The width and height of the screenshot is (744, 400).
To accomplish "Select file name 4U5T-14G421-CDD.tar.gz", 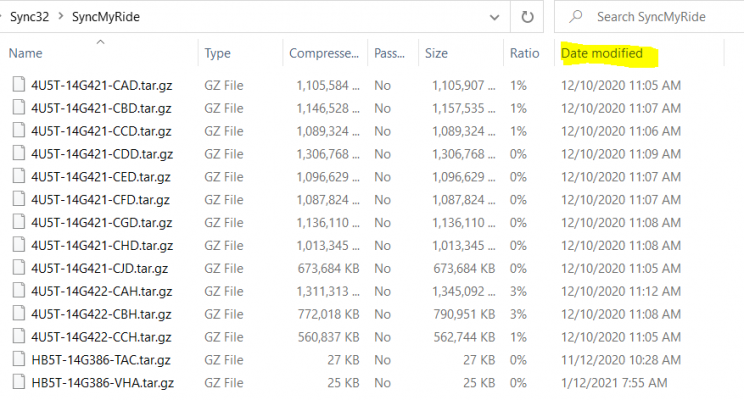I will (x=102, y=155).
